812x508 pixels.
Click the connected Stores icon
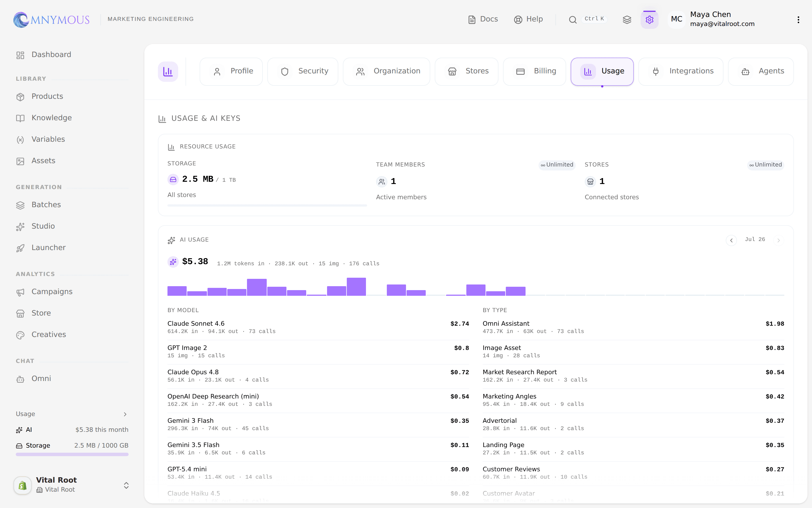[590, 182]
